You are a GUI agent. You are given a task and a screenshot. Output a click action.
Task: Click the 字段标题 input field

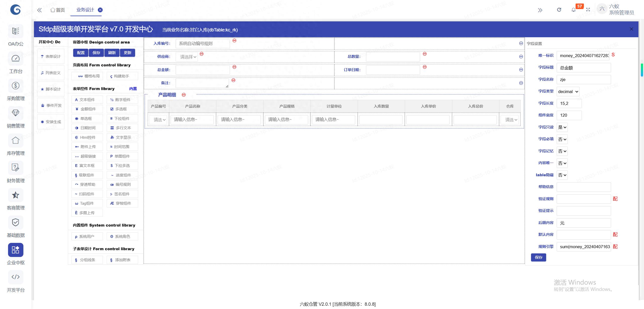coord(584,67)
